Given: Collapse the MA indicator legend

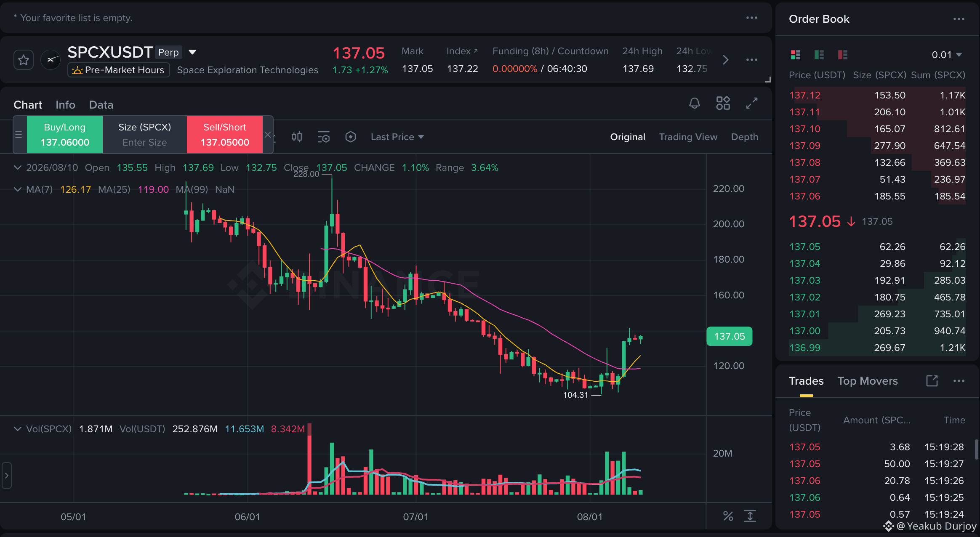Looking at the screenshot, I should click(18, 189).
